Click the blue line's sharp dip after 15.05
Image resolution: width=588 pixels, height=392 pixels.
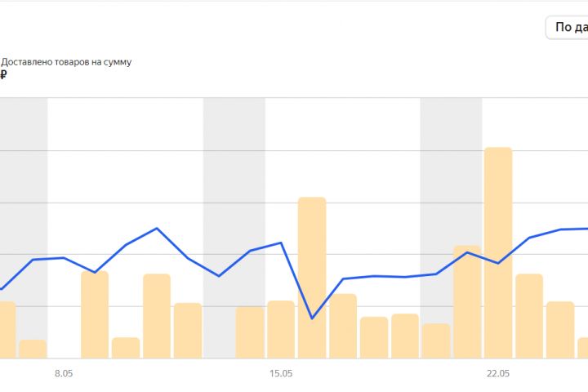(312, 318)
